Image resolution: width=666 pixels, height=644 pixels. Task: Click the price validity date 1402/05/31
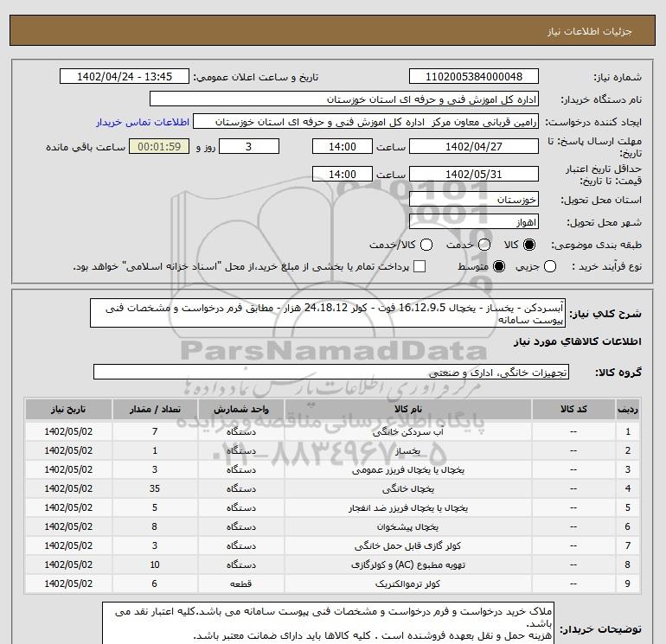(x=474, y=174)
